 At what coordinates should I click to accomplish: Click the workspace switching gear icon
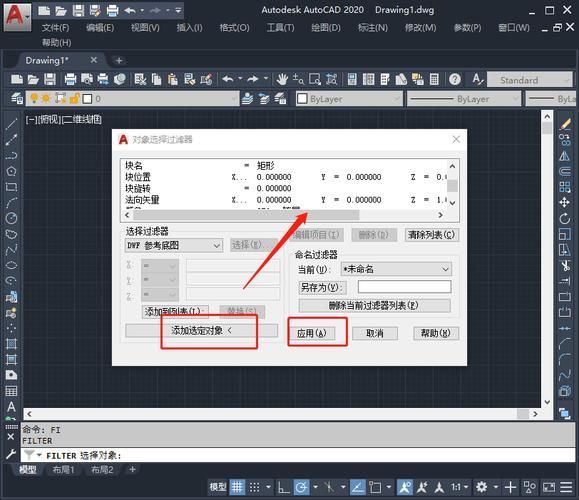coord(482,487)
